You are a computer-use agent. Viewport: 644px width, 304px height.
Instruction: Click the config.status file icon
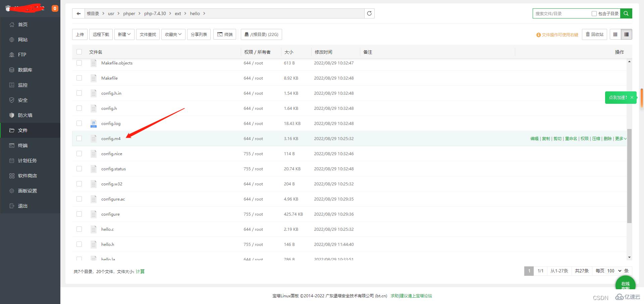tap(94, 169)
